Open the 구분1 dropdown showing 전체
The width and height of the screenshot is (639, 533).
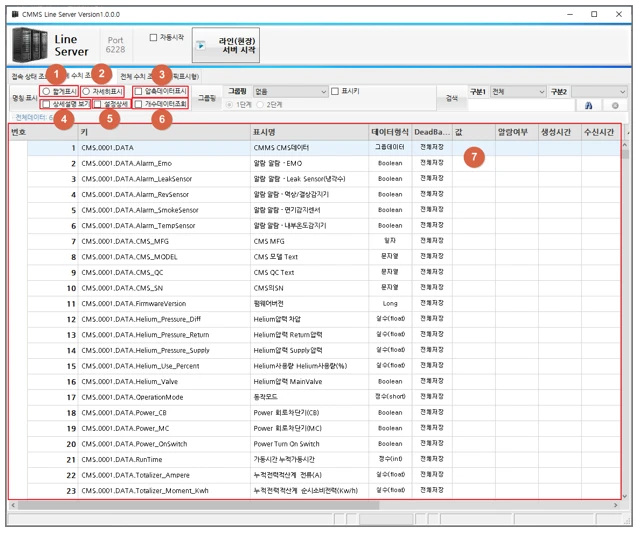tap(518, 92)
